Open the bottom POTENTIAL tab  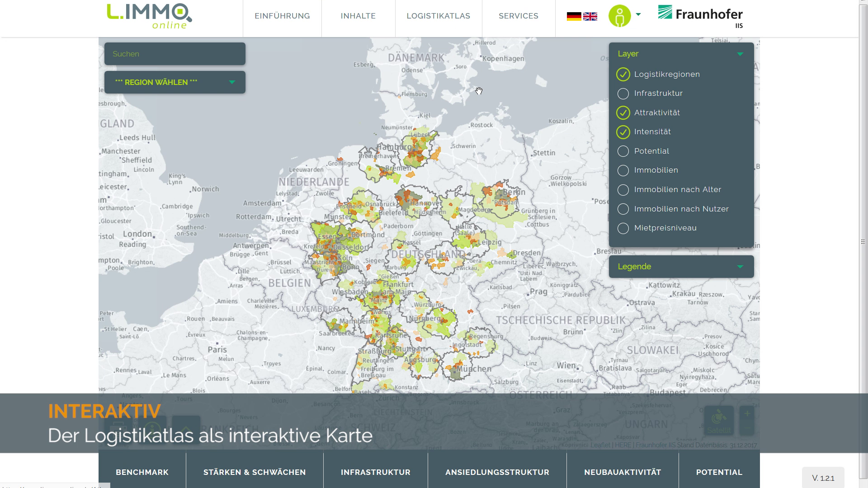tap(719, 472)
